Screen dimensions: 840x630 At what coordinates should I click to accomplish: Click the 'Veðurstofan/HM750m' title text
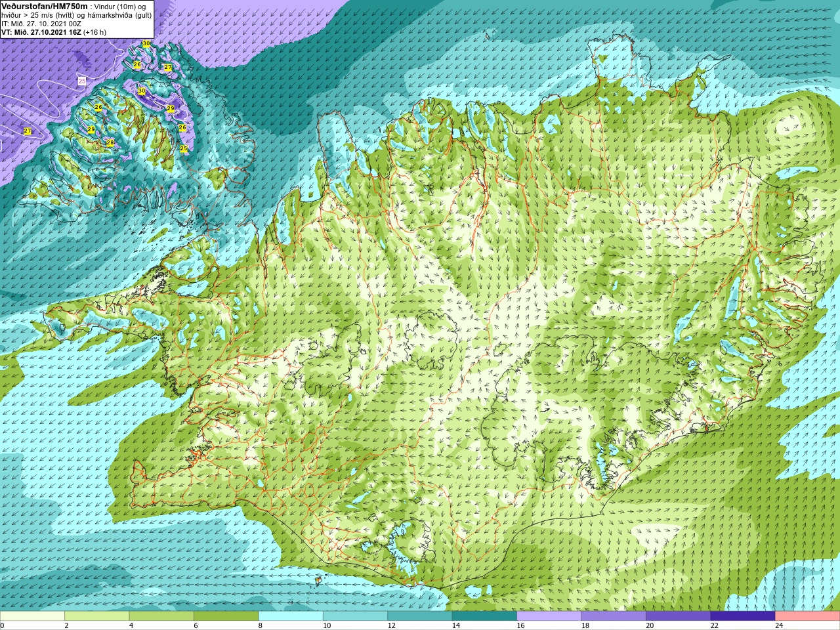coord(45,6)
